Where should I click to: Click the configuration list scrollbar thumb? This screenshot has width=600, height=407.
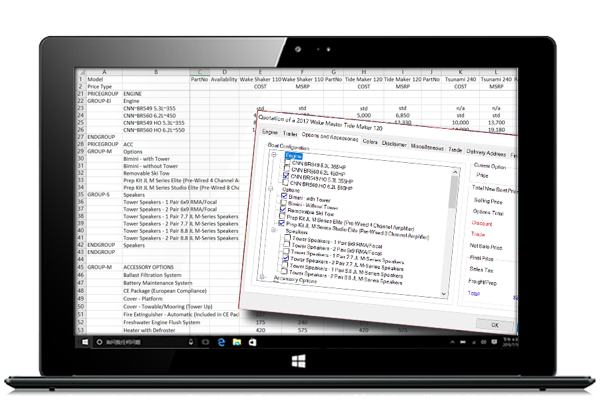coord(454,193)
